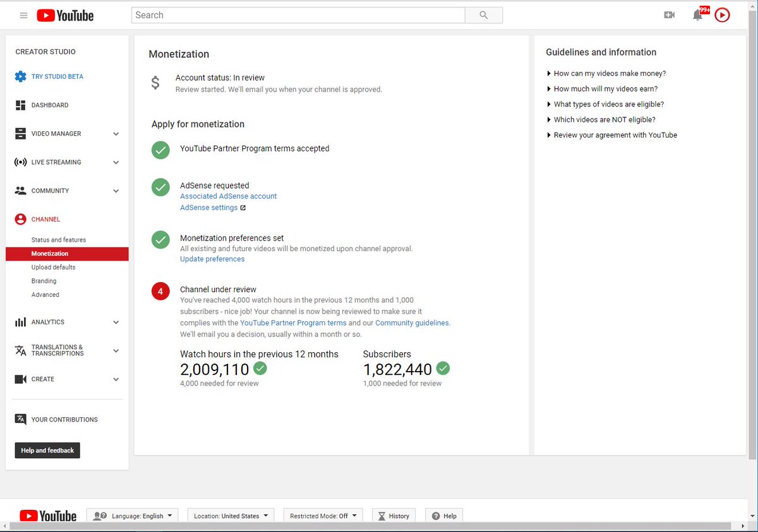Click the Live Streaming broadcast icon
Screen dimensions: 758x532
[x=20, y=162]
